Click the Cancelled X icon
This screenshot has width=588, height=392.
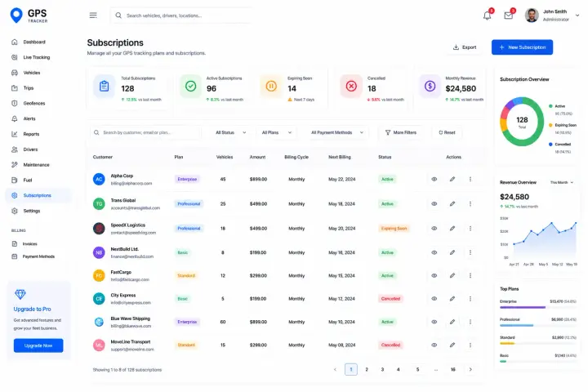coord(351,87)
